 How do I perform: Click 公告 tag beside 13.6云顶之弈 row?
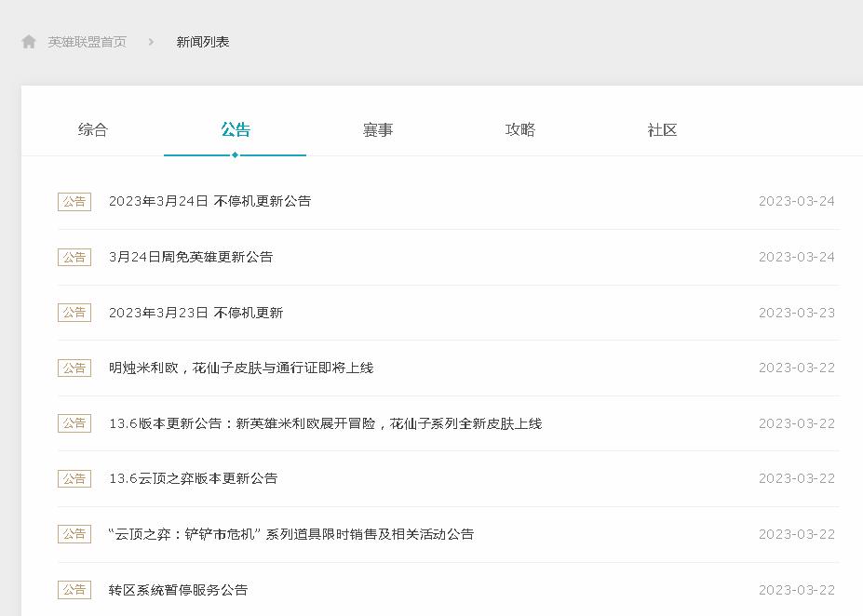pos(74,478)
